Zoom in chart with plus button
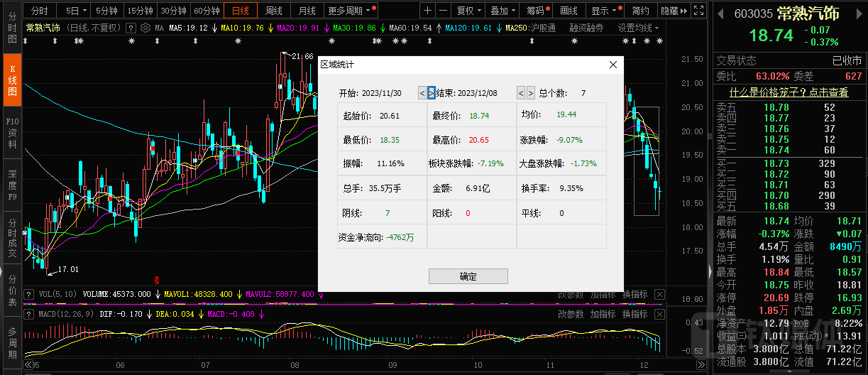Screen dimensions: 868x375 [427, 11]
